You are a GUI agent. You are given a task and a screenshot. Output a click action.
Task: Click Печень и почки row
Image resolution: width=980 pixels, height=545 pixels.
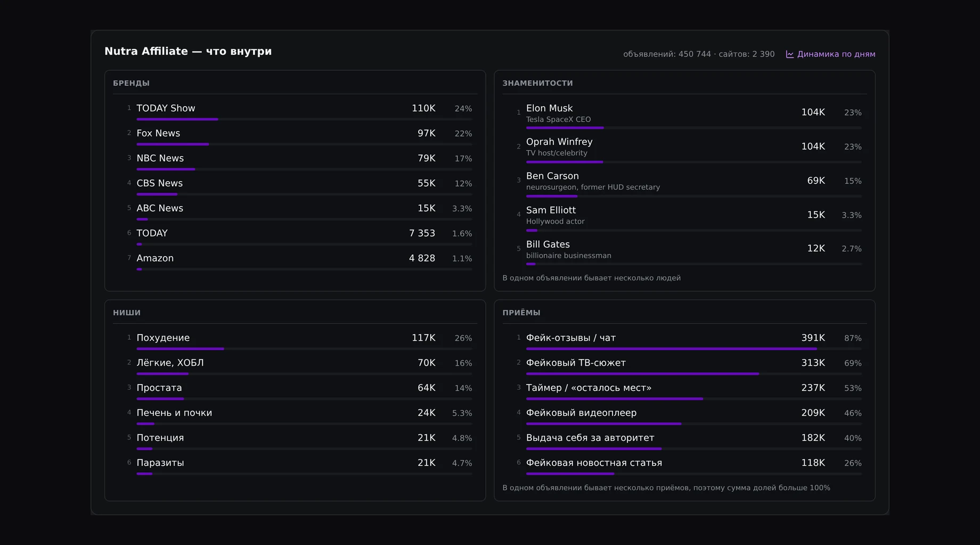pyautogui.click(x=299, y=416)
